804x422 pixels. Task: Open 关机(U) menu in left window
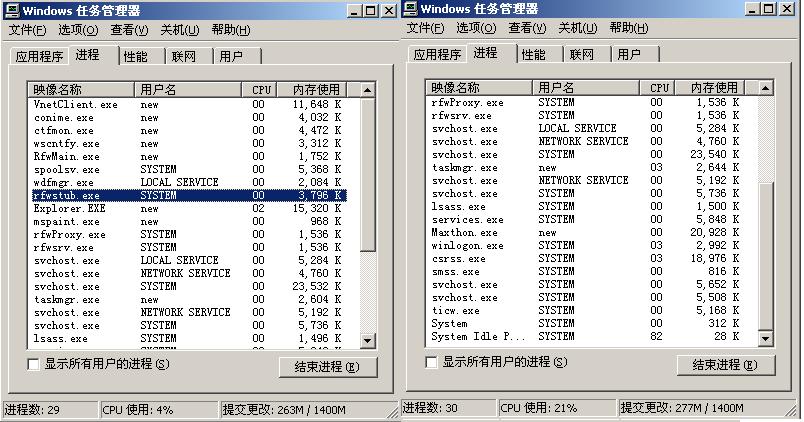coord(179,30)
